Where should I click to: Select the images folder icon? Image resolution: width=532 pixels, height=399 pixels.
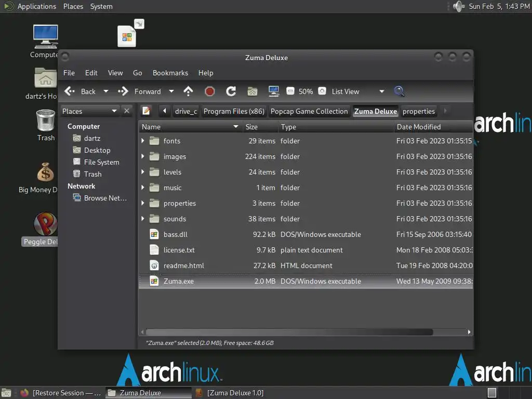point(154,156)
